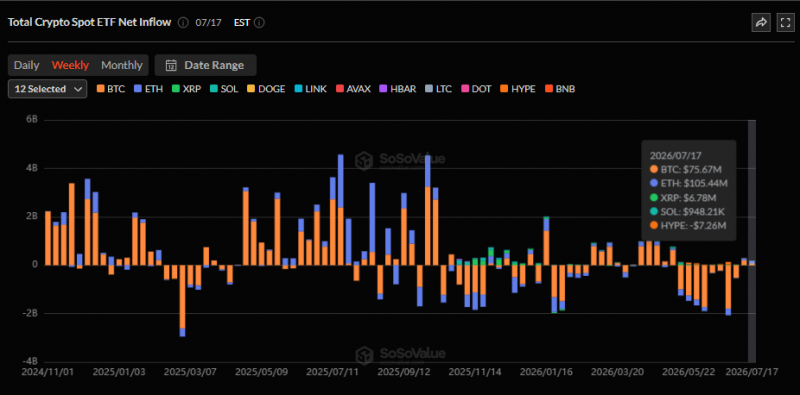Image resolution: width=800 pixels, height=395 pixels.
Task: Toggle LINK series in legend
Action: coord(310,89)
